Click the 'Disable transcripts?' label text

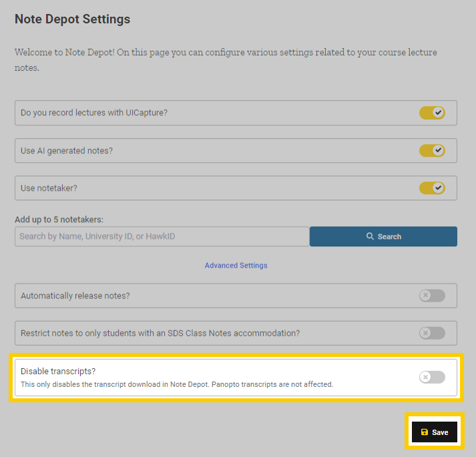point(58,371)
